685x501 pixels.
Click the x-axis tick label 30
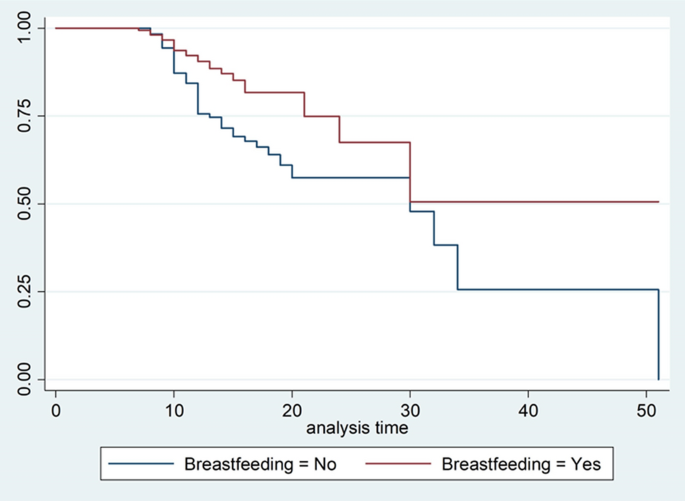pyautogui.click(x=410, y=409)
